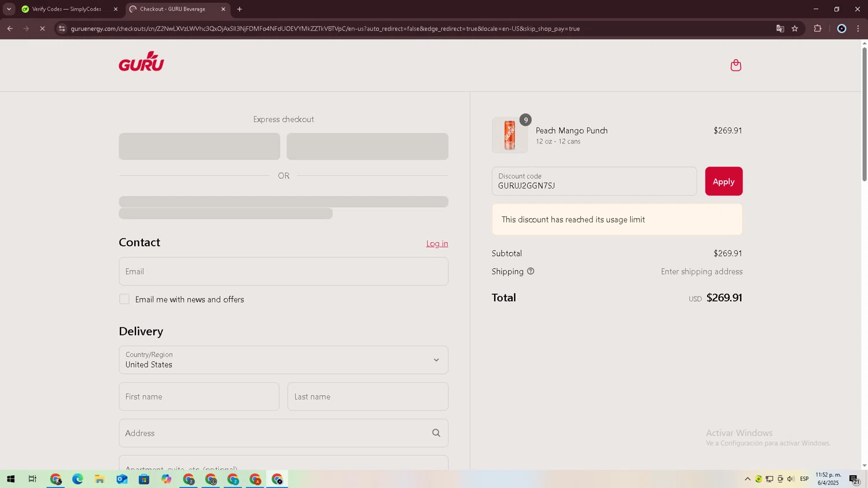
Task: Click the '12 oz - 12 cans' variant text
Action: coord(558,142)
